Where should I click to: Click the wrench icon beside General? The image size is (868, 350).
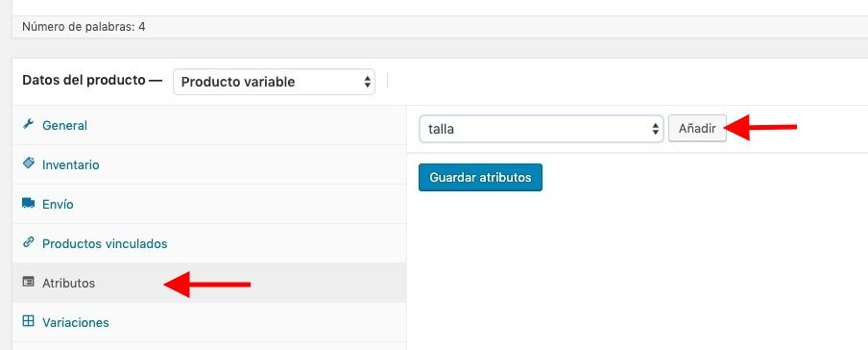click(28, 124)
